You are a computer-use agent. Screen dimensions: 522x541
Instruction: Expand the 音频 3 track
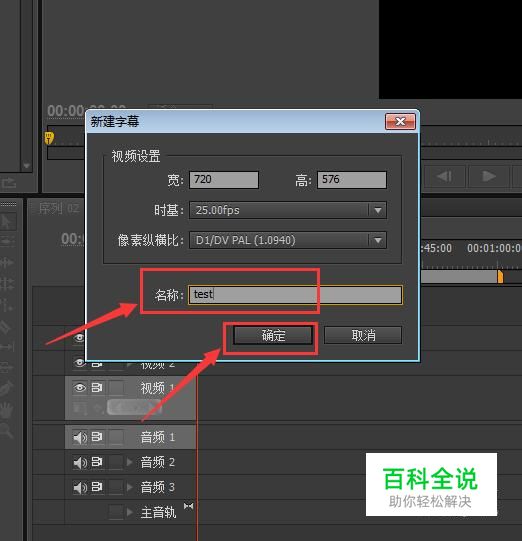(x=130, y=487)
